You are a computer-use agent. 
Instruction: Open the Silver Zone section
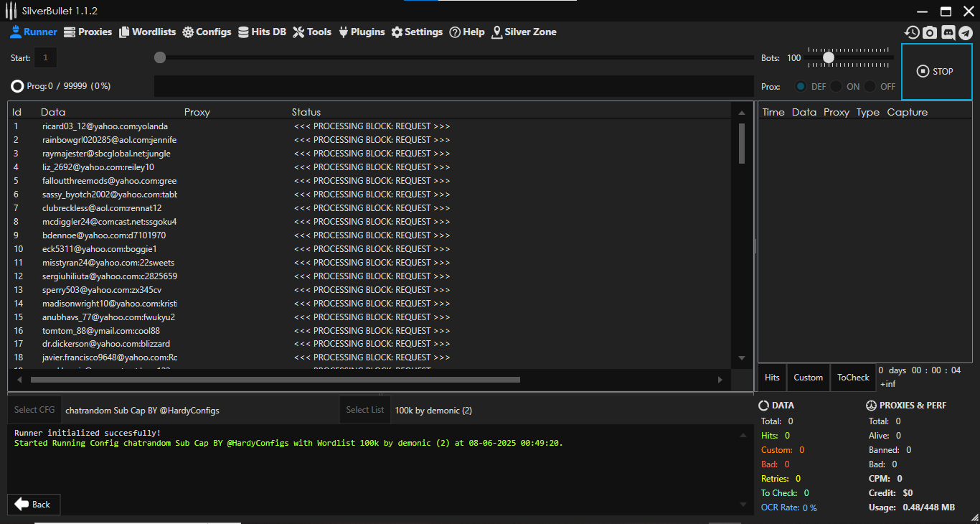[524, 32]
